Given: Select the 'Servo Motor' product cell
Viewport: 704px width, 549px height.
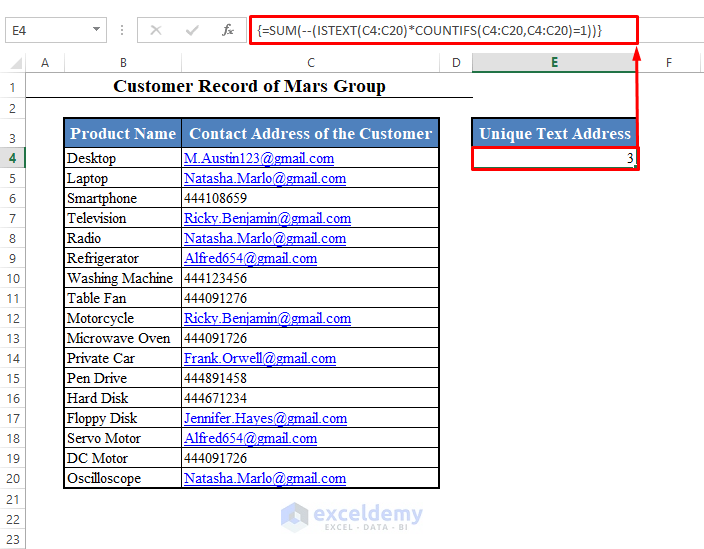Looking at the screenshot, I should click(x=123, y=438).
